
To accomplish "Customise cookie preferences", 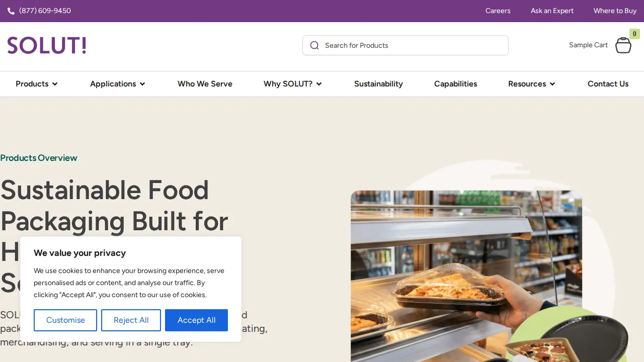I will point(65,320).
